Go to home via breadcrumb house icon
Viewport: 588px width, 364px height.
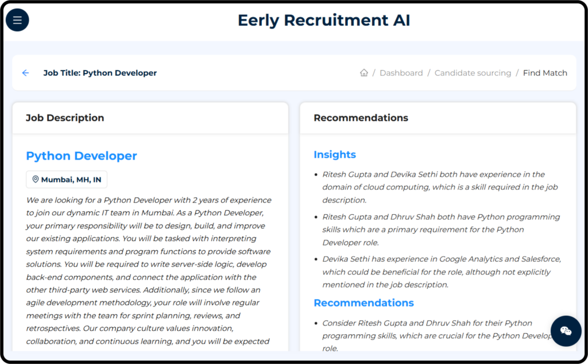coord(363,73)
